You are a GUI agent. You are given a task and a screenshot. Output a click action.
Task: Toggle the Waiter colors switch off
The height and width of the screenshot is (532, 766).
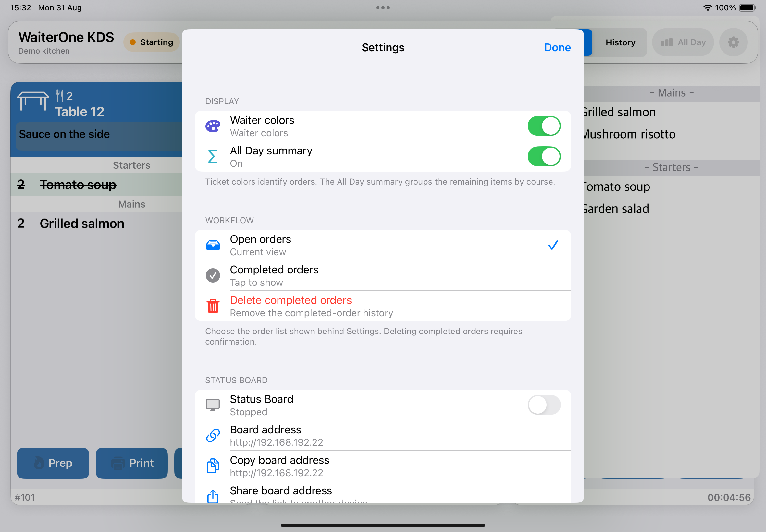coord(544,126)
